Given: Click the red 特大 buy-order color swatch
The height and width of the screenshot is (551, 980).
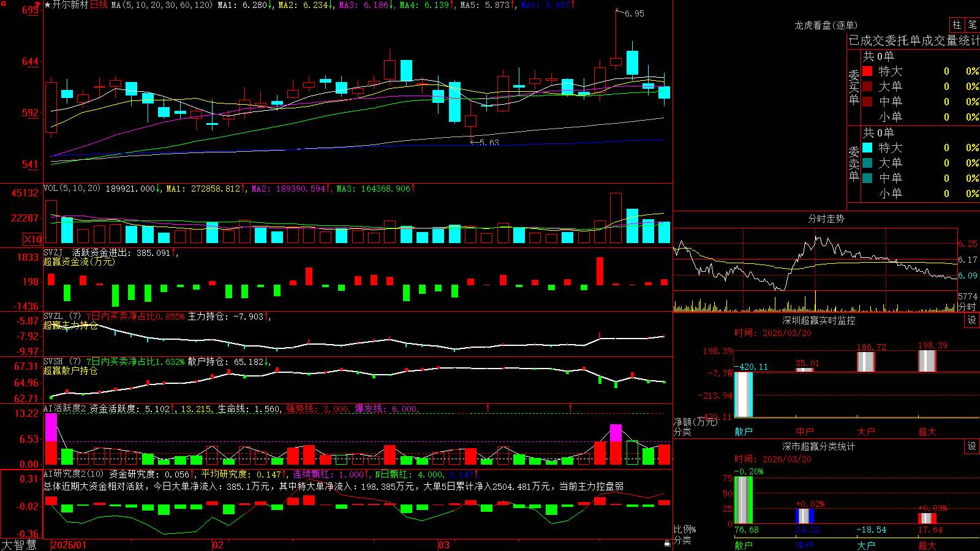Looking at the screenshot, I should point(867,71).
